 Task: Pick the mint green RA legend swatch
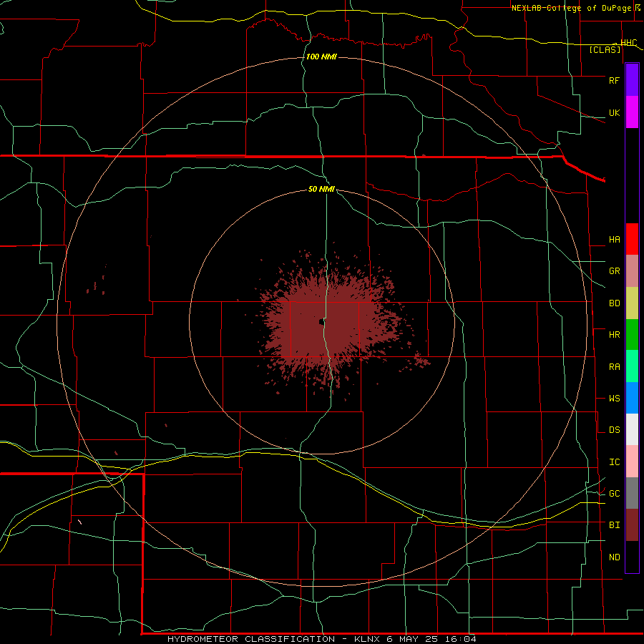pos(632,366)
